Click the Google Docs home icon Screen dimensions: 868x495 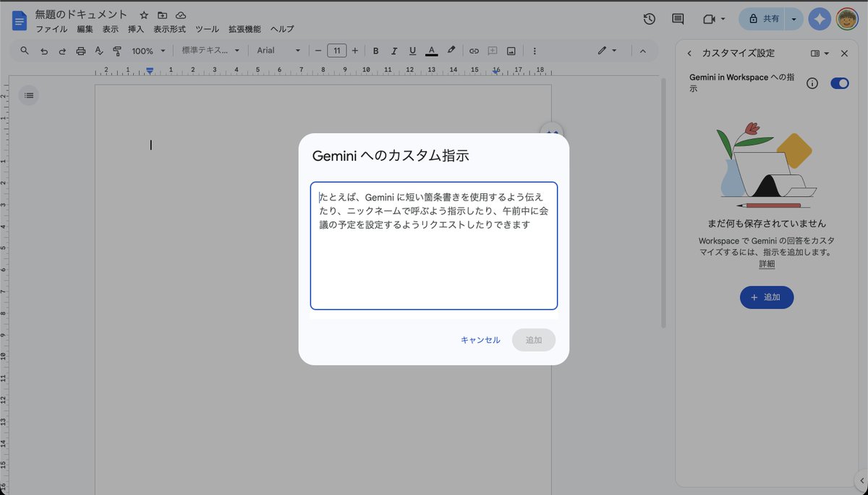pyautogui.click(x=19, y=20)
